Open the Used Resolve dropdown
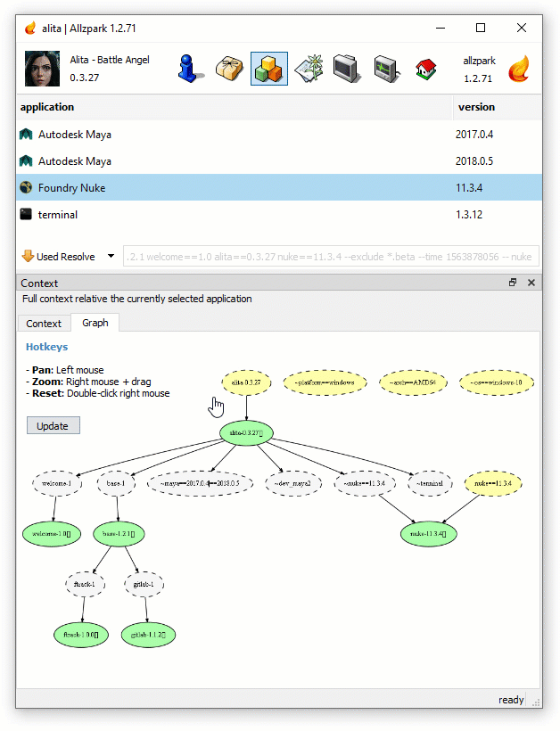 click(x=66, y=256)
